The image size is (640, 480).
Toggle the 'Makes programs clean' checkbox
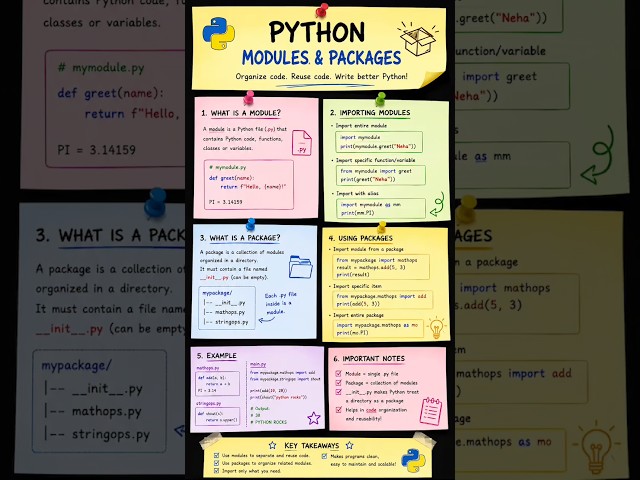point(324,456)
